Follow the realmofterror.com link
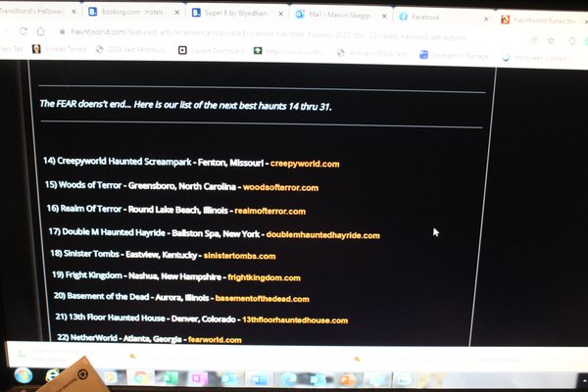The image size is (588, 392). (x=270, y=211)
